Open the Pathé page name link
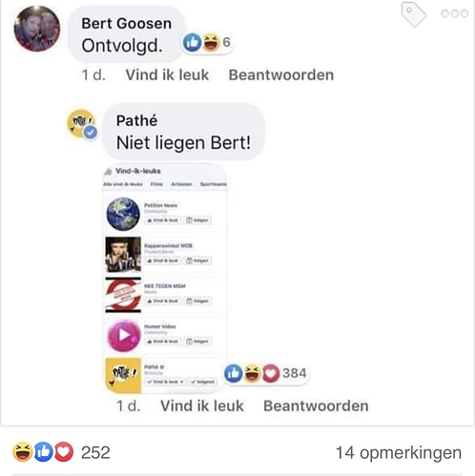 [x=136, y=121]
